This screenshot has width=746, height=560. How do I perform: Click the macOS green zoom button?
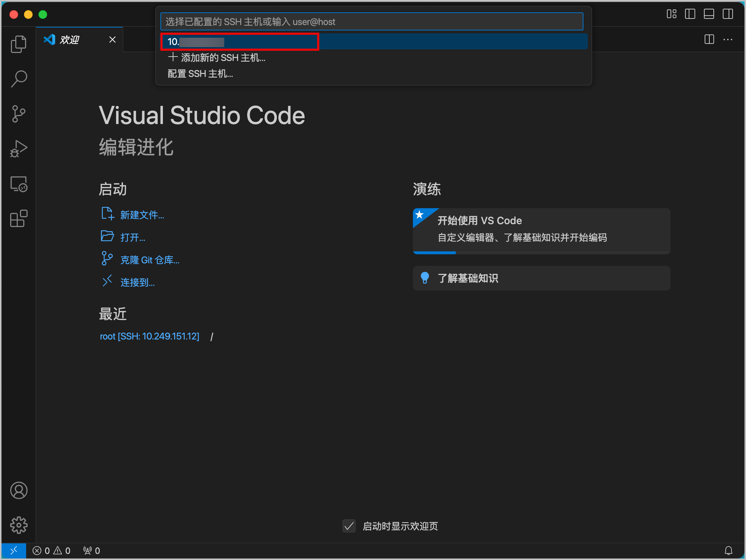43,15
